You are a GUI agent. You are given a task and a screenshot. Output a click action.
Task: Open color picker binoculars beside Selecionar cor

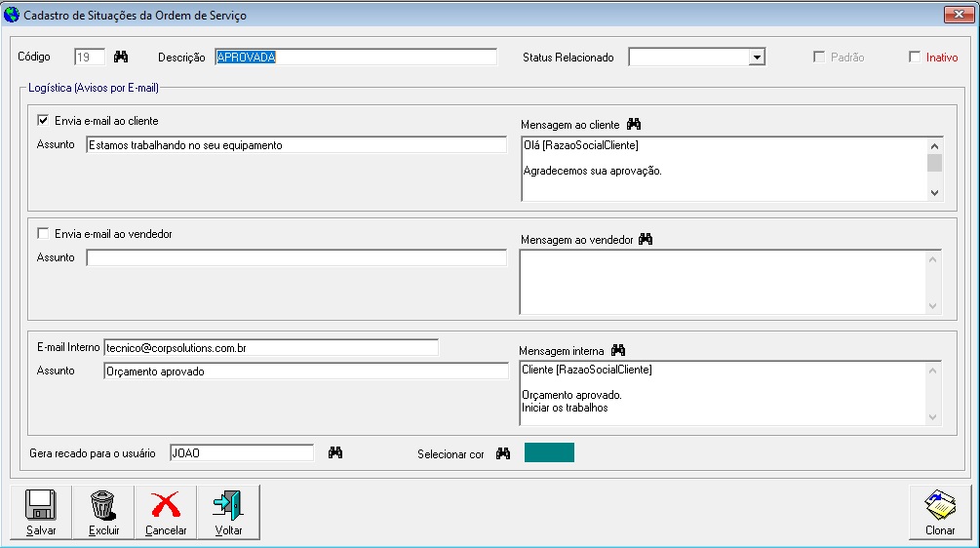click(x=503, y=453)
